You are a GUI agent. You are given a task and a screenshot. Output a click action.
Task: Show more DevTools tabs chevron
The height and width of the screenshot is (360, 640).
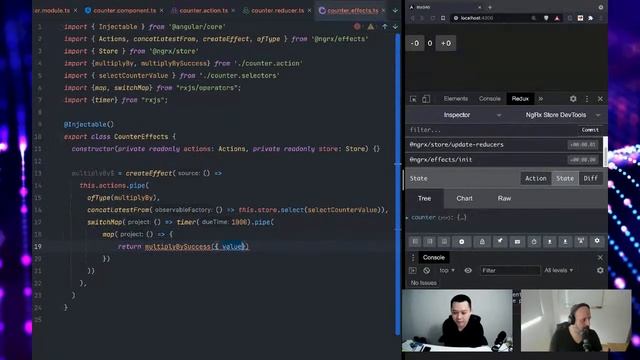[x=541, y=99]
